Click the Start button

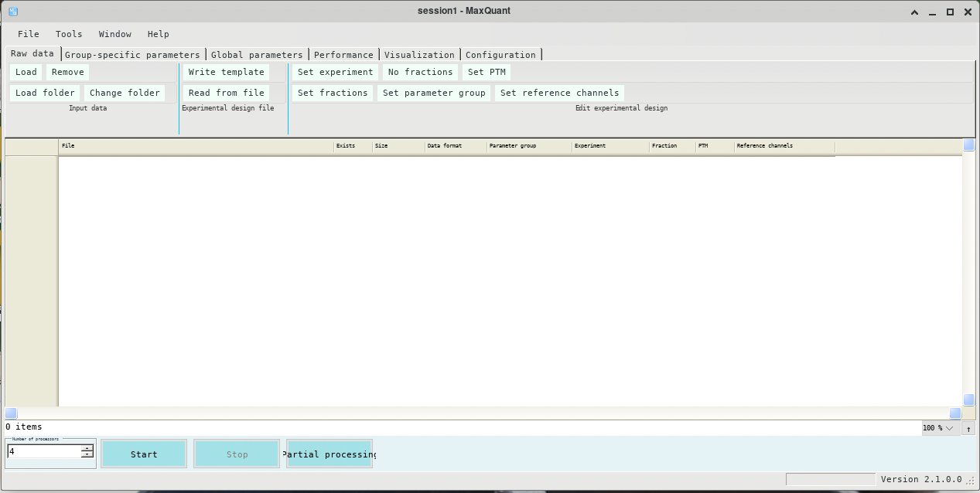pyautogui.click(x=144, y=454)
